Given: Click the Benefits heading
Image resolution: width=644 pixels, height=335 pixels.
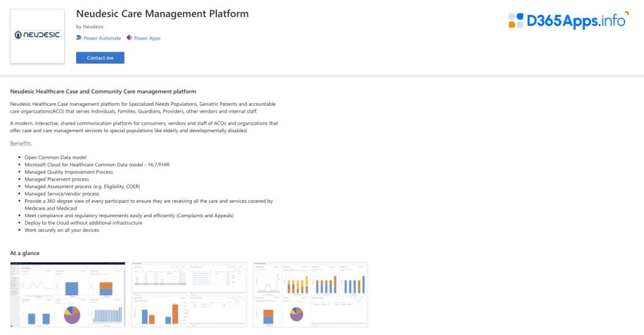Looking at the screenshot, I should [21, 144].
